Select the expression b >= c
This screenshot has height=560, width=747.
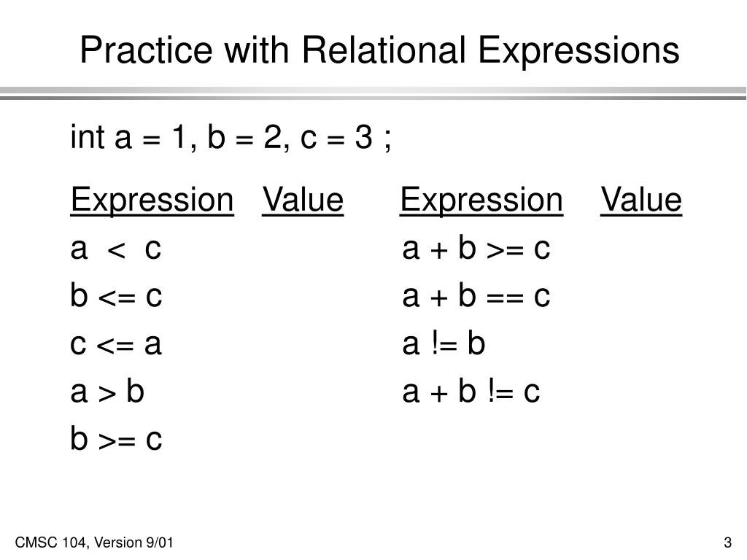(x=116, y=439)
